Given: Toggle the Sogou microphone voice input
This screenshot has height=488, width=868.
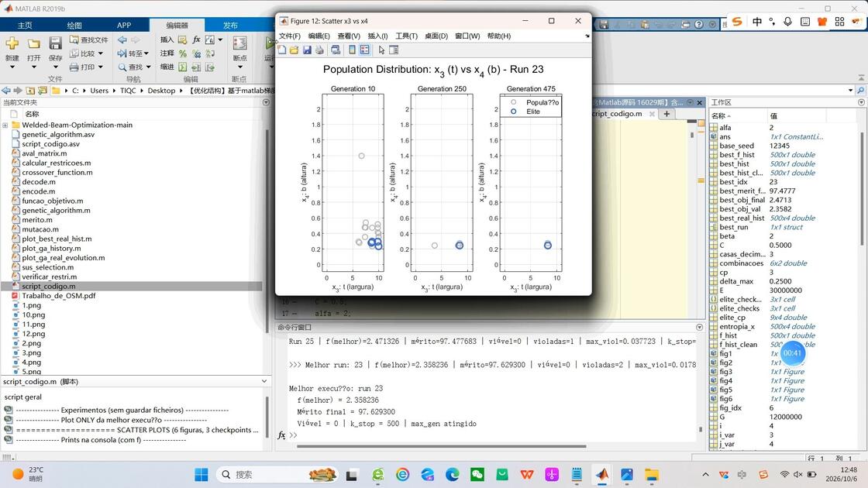Looking at the screenshot, I should pyautogui.click(x=787, y=22).
